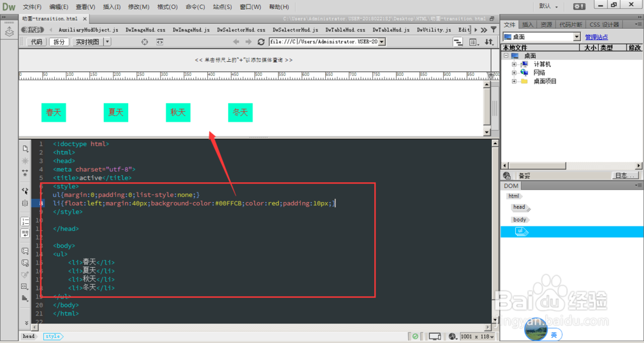This screenshot has height=343, width=644.
Task: Open the 文件(F) menu
Action: tap(32, 6)
